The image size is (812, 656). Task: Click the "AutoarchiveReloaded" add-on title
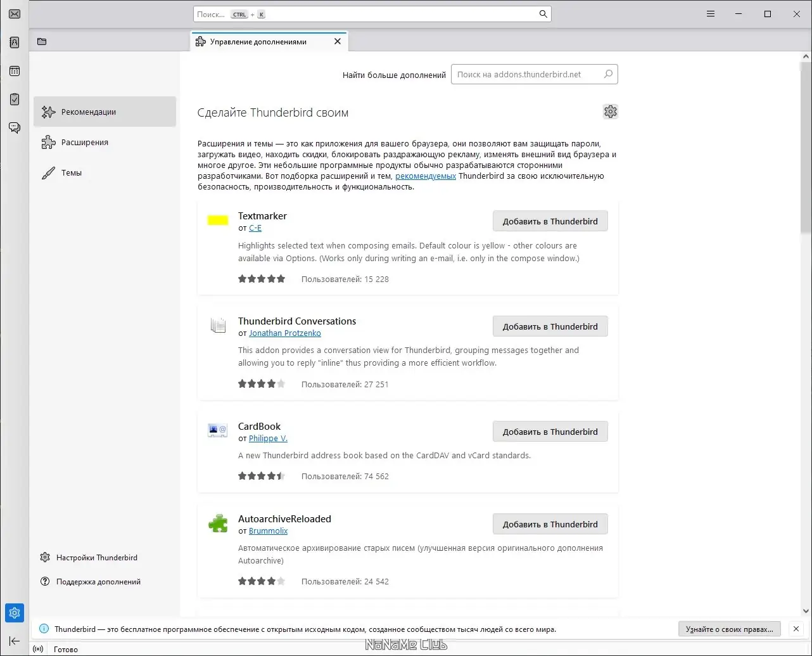click(x=284, y=519)
